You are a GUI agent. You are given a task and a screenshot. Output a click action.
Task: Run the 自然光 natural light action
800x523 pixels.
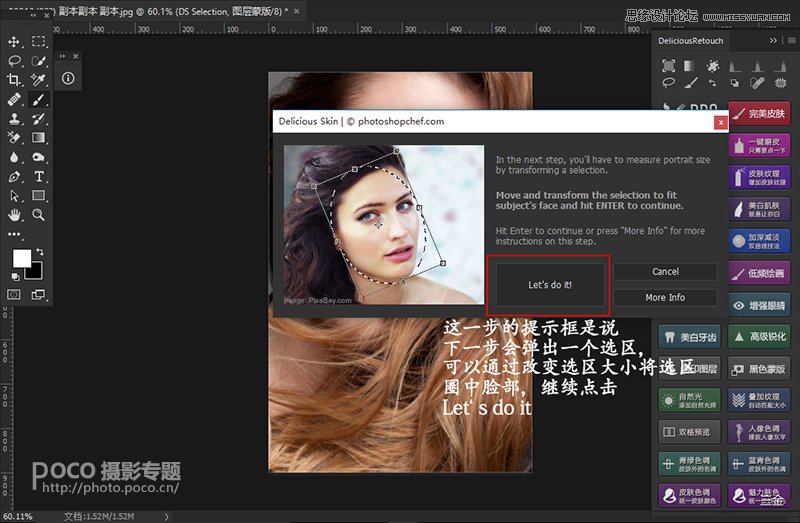pos(689,400)
